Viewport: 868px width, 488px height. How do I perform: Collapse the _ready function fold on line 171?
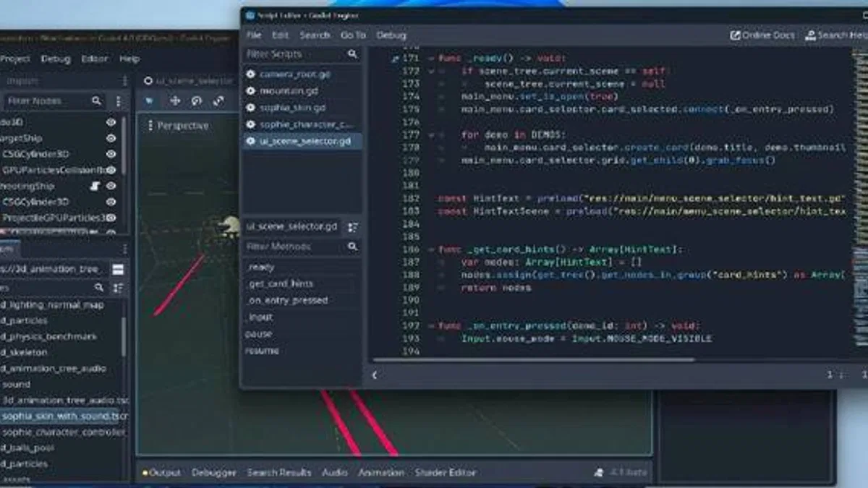(x=431, y=59)
